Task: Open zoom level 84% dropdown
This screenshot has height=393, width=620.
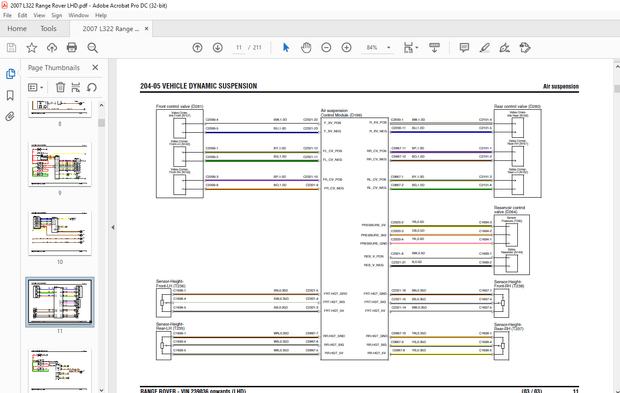Action: [x=389, y=48]
